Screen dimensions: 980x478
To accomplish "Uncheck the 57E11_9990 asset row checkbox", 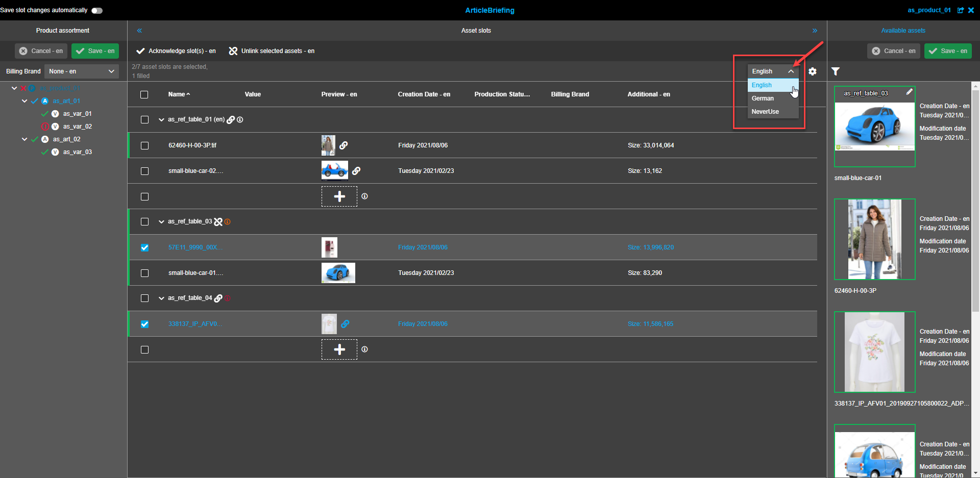I will click(x=144, y=247).
